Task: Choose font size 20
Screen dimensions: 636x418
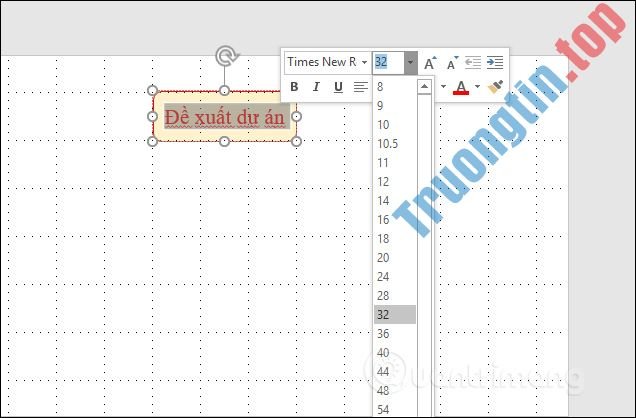Action: (395, 257)
